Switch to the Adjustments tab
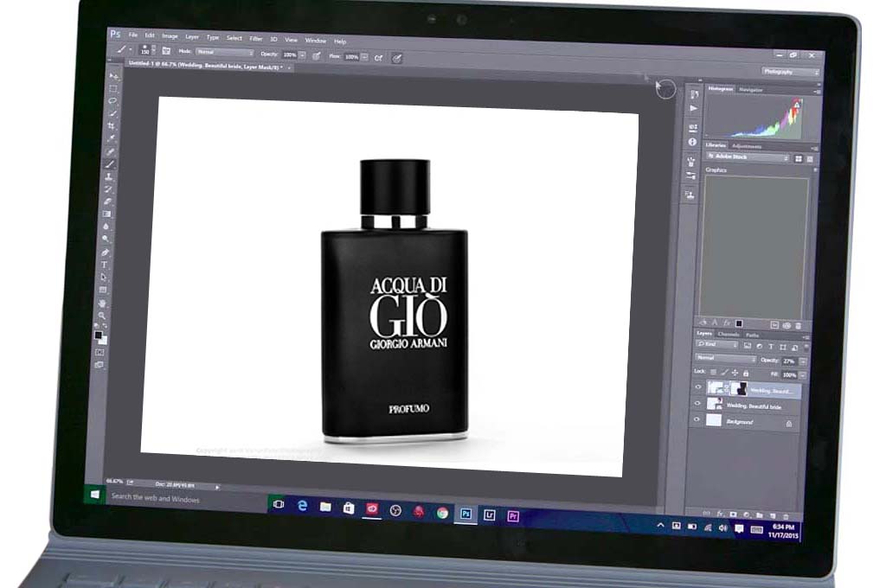The image size is (886, 588). coord(747,146)
